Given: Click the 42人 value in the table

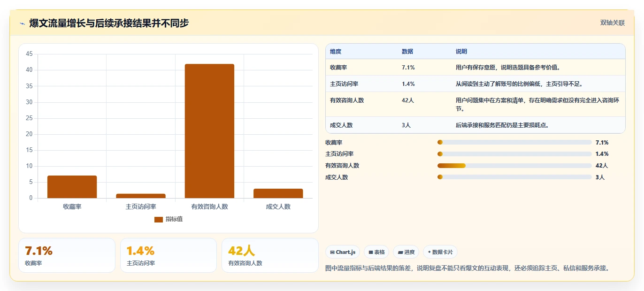Looking at the screenshot, I should click(408, 100).
